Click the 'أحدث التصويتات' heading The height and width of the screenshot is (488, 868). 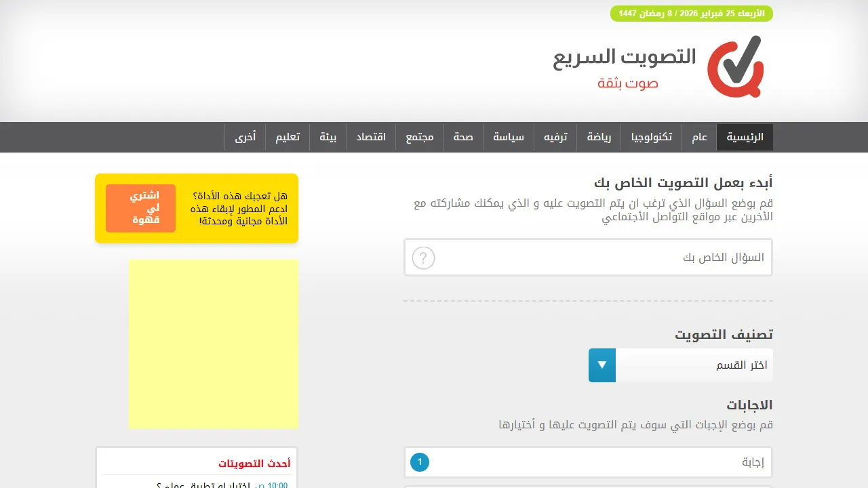click(x=255, y=463)
